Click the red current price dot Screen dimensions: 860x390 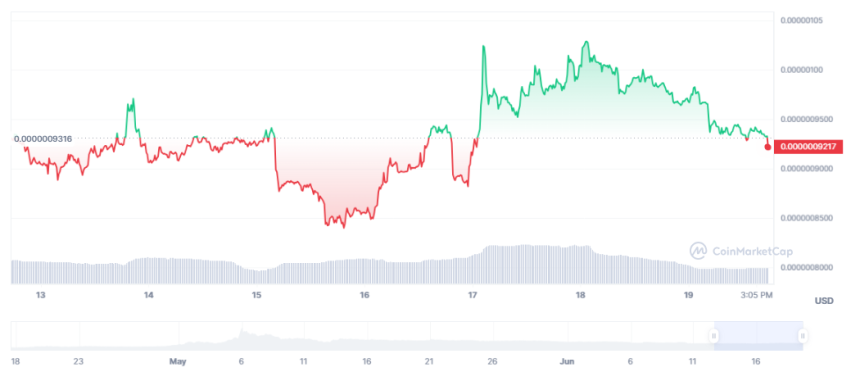(x=767, y=146)
